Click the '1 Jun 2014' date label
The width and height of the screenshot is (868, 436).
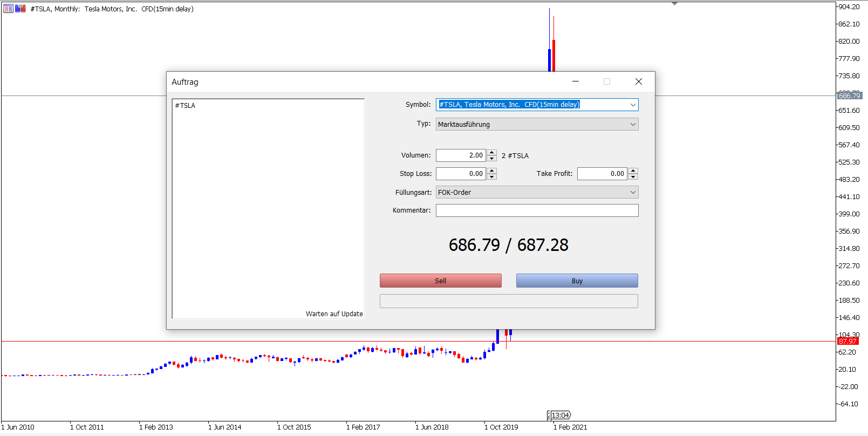click(x=225, y=427)
